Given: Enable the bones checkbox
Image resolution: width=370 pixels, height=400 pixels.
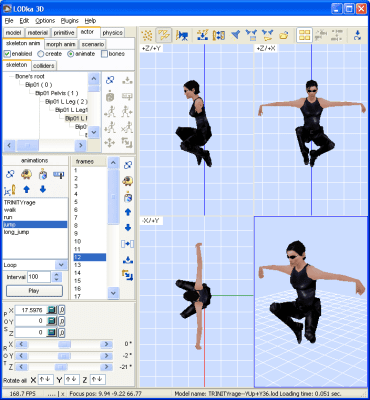Looking at the screenshot, I should click(104, 54).
